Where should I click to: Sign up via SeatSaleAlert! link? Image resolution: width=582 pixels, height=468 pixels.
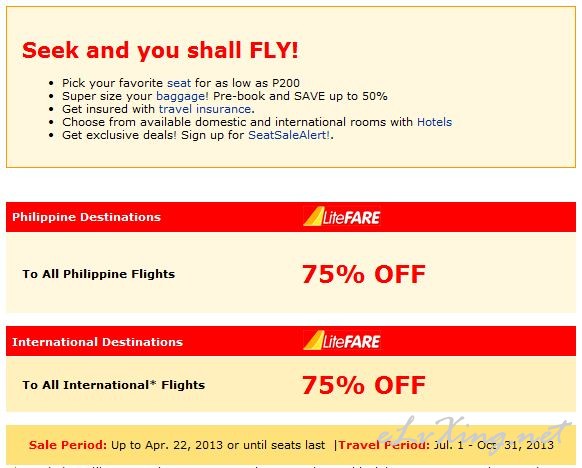click(x=289, y=135)
